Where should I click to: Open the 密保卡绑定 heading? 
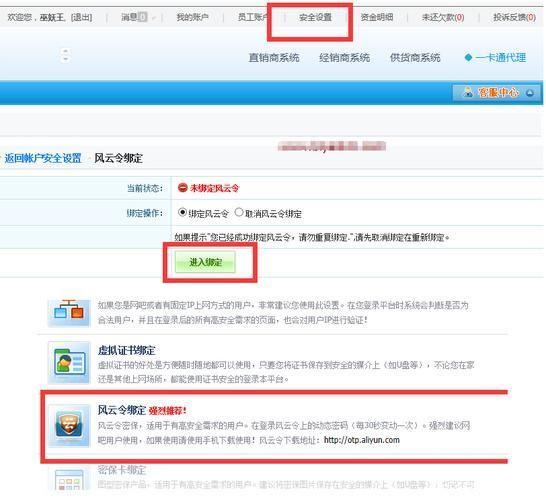(122, 470)
